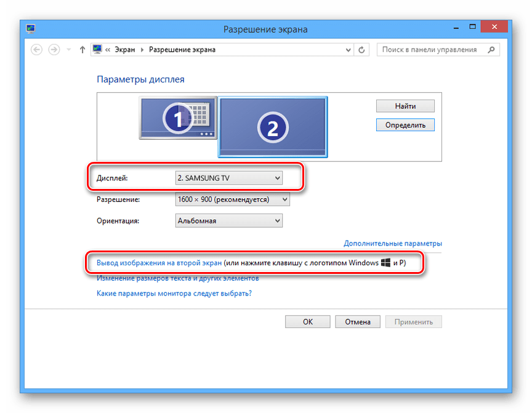The height and width of the screenshot is (413, 532).
Task: Click the monitor icon in address bar
Action: point(97,49)
